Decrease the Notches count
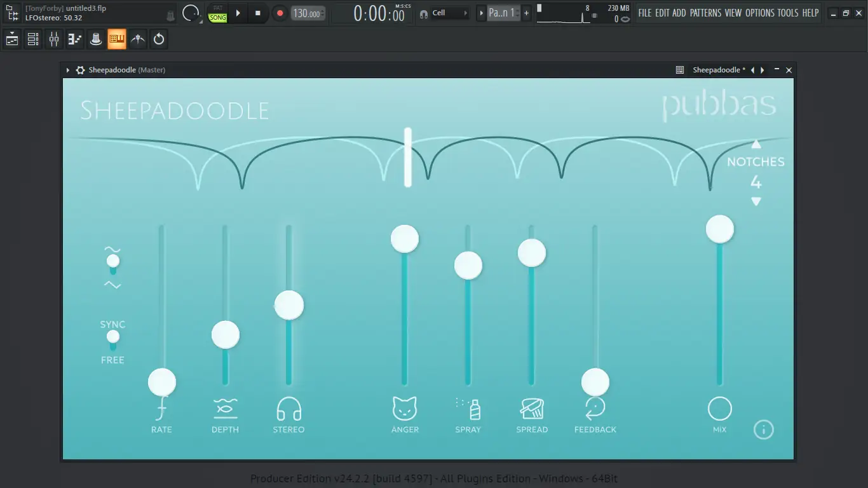Viewport: 868px width, 488px height. (x=756, y=201)
